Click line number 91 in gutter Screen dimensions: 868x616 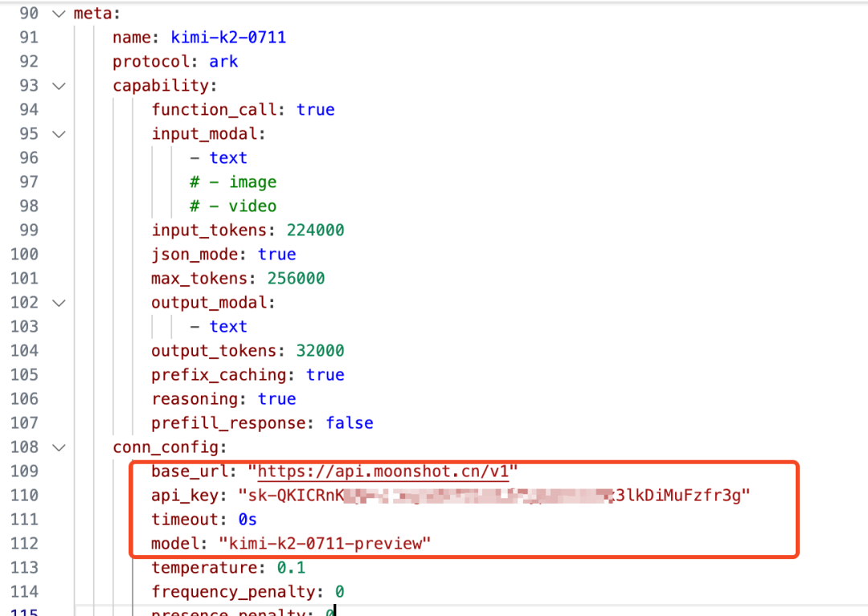click(x=28, y=38)
